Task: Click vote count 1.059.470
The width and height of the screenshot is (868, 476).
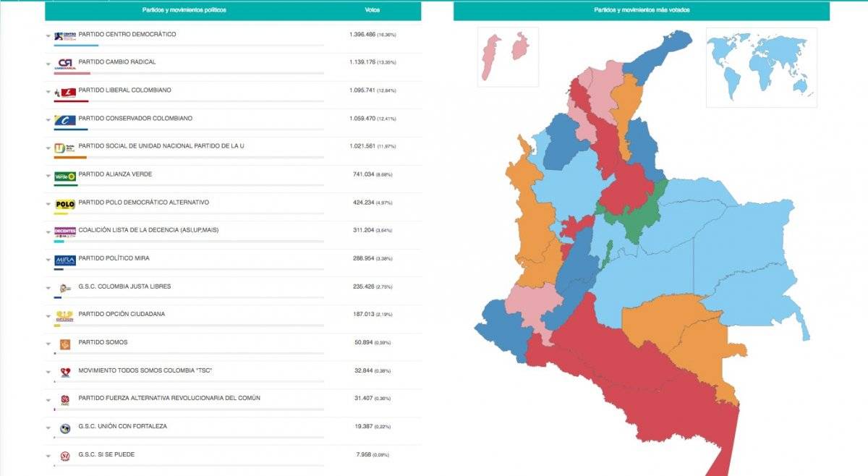Action: [x=362, y=118]
